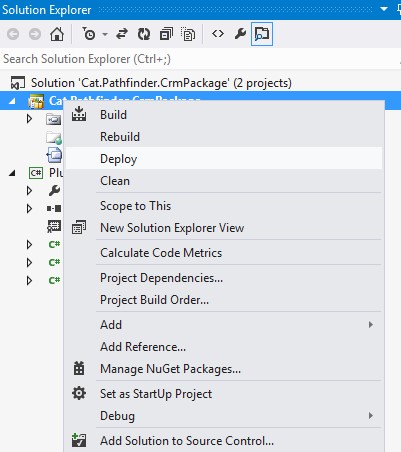The width and height of the screenshot is (401, 452).
Task: Collapse the Cat.Pathfinder.CrmPackage project node
Action: [x=12, y=101]
